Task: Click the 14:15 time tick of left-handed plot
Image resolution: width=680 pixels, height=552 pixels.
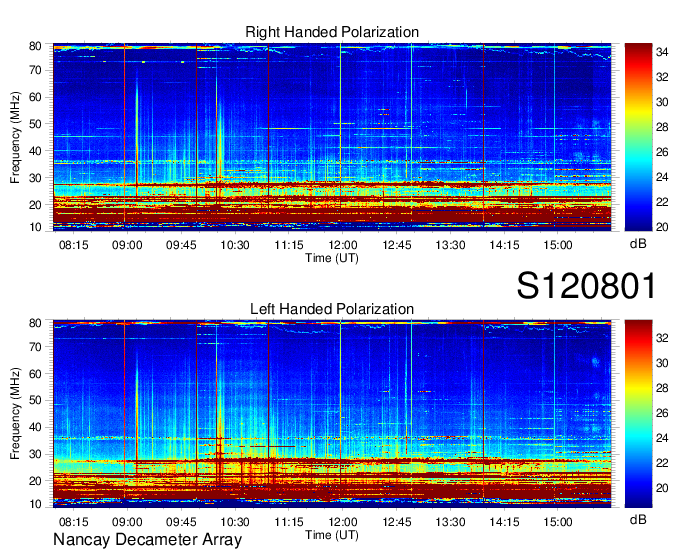Action: (x=504, y=522)
